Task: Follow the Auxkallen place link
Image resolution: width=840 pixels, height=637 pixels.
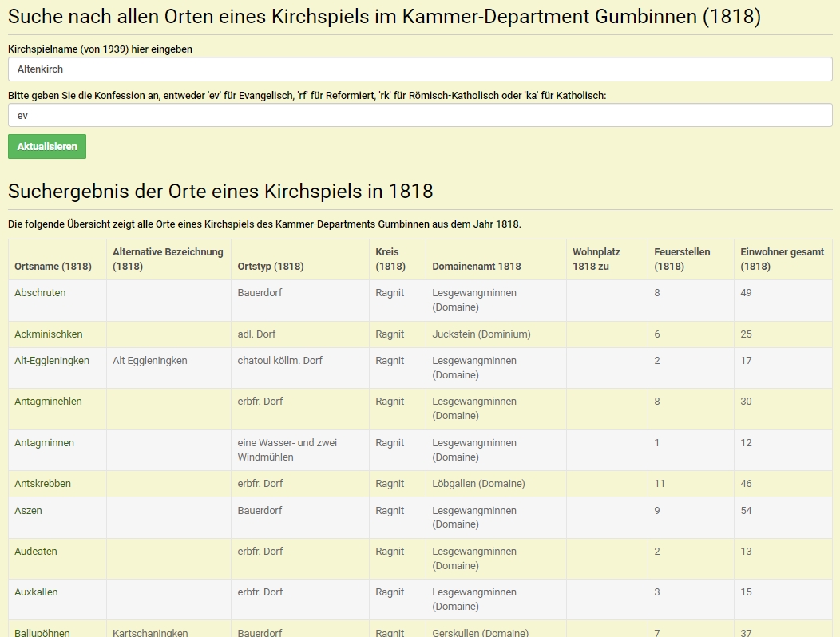Action: [36, 592]
